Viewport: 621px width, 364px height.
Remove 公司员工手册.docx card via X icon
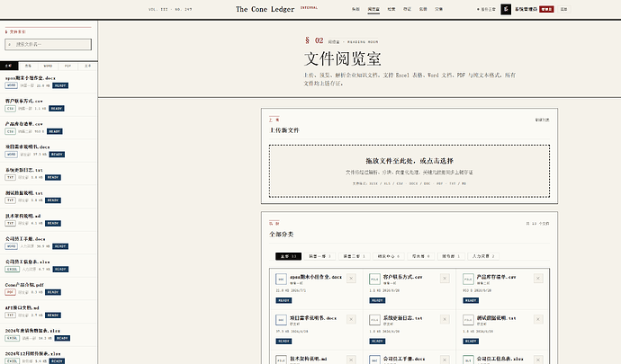click(445, 360)
